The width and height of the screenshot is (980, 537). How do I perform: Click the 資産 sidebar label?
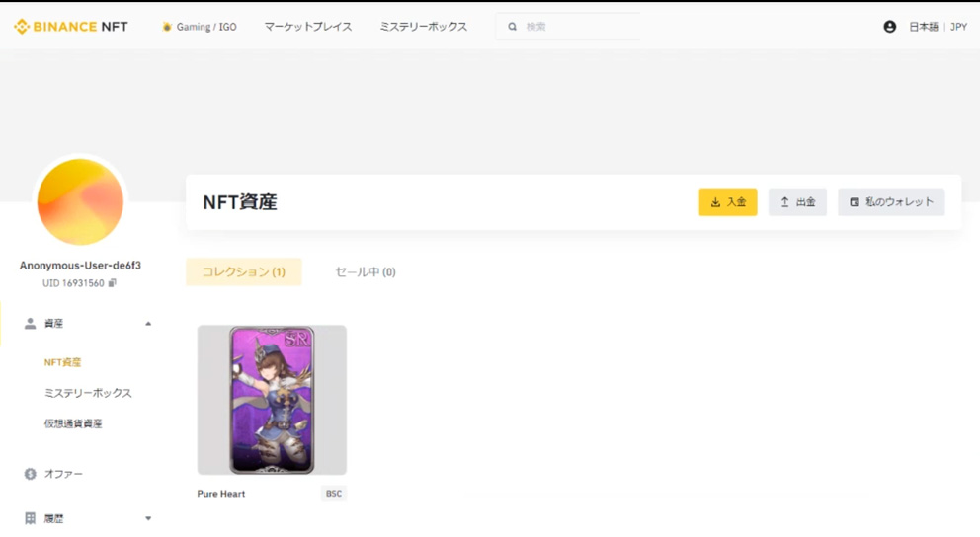tap(53, 323)
